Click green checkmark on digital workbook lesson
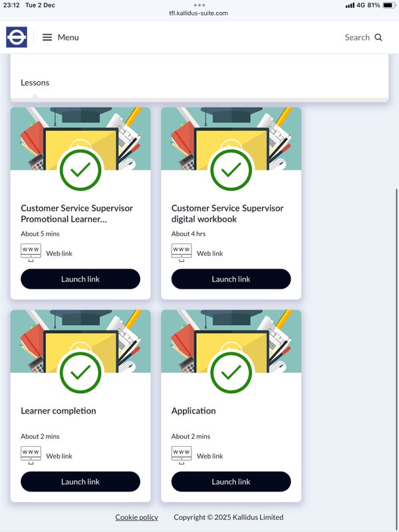The height and width of the screenshot is (532, 399). pos(231,170)
